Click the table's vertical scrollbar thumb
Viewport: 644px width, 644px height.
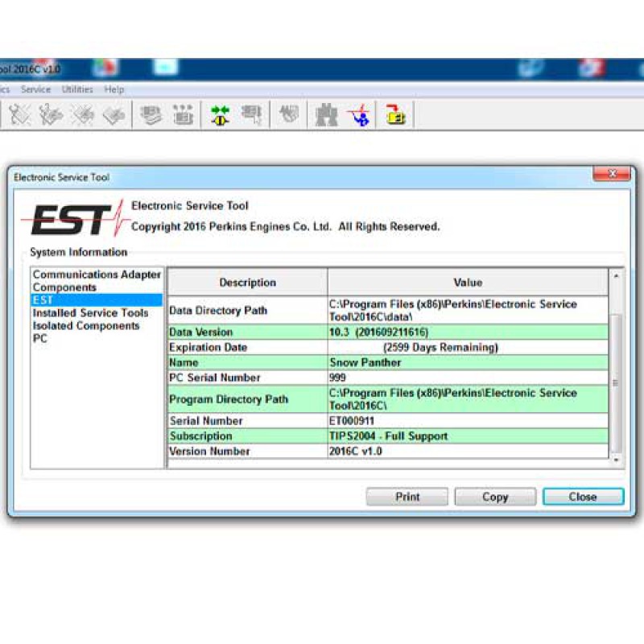(616, 383)
